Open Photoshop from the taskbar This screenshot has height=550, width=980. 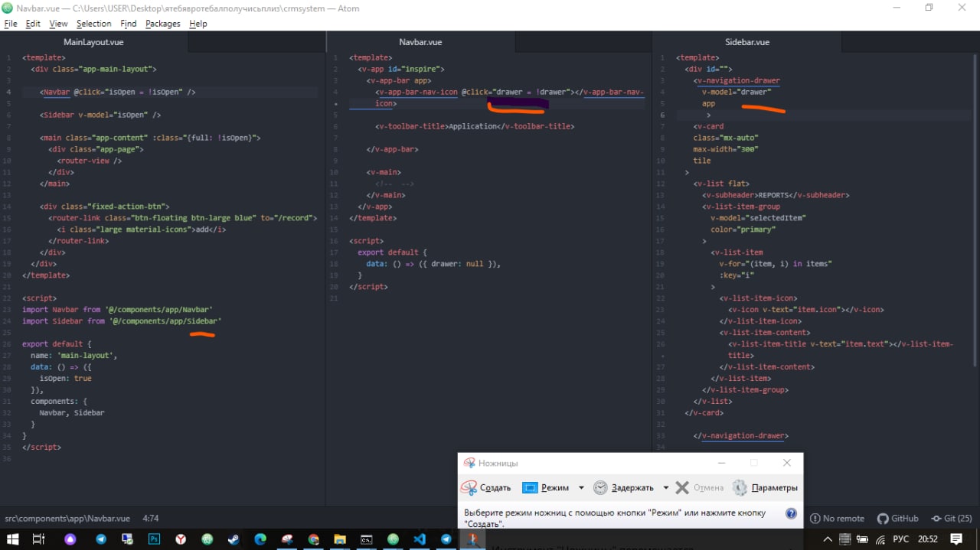pos(154,539)
